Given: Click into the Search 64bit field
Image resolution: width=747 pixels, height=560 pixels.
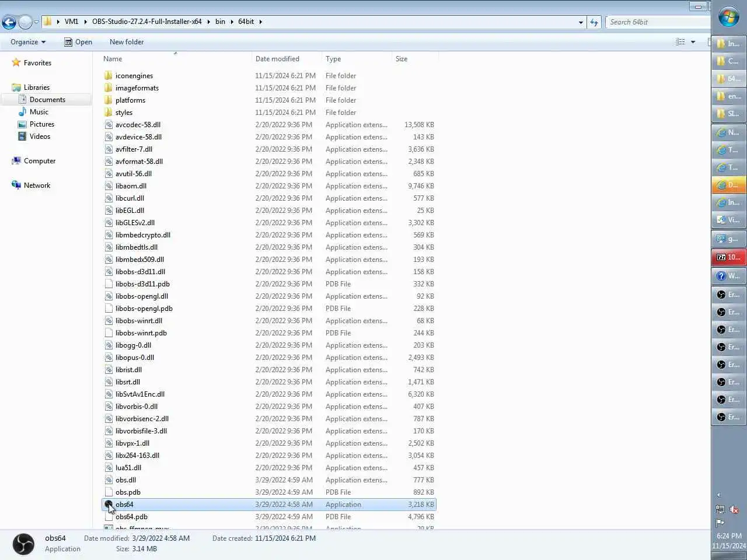Looking at the screenshot, I should (658, 22).
